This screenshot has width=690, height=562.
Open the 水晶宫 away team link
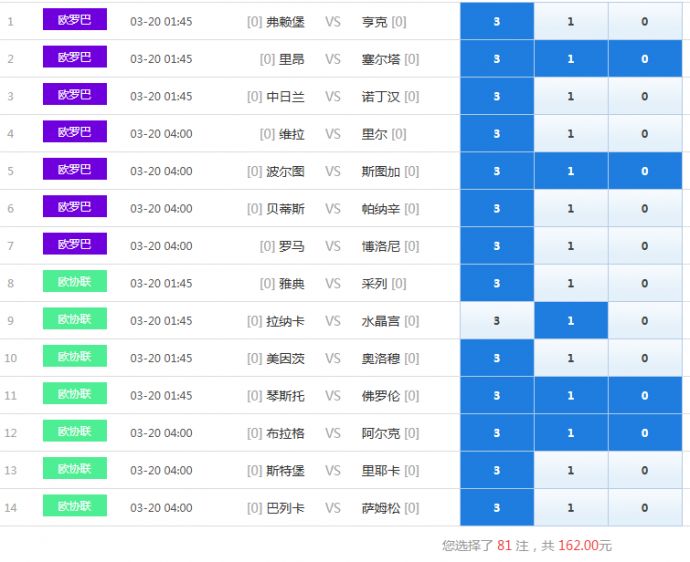380,321
